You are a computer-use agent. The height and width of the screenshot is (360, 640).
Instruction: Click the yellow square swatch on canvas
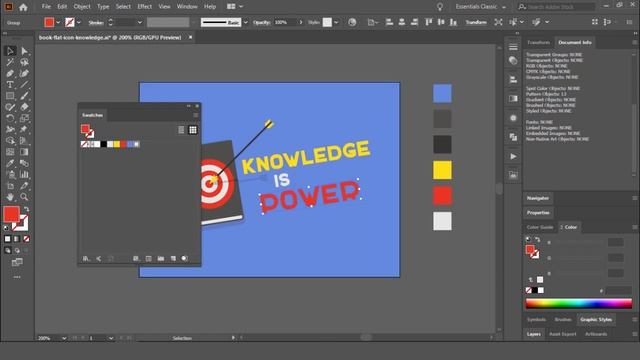click(x=442, y=170)
